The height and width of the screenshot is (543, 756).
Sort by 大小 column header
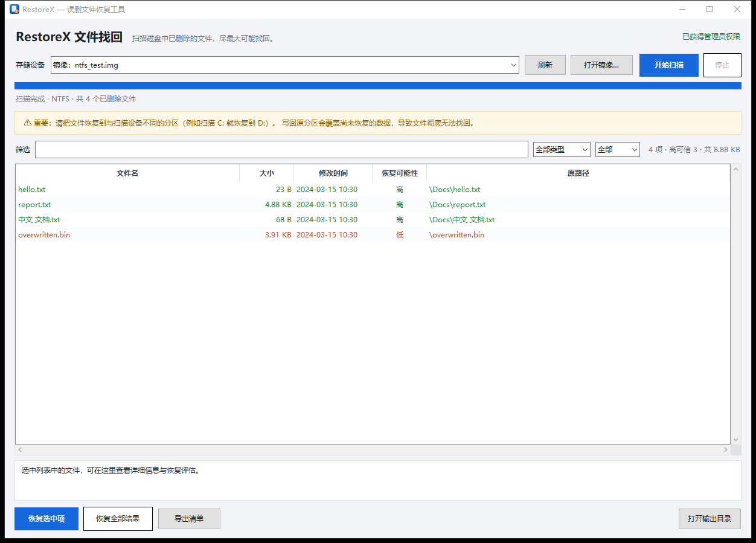[267, 173]
